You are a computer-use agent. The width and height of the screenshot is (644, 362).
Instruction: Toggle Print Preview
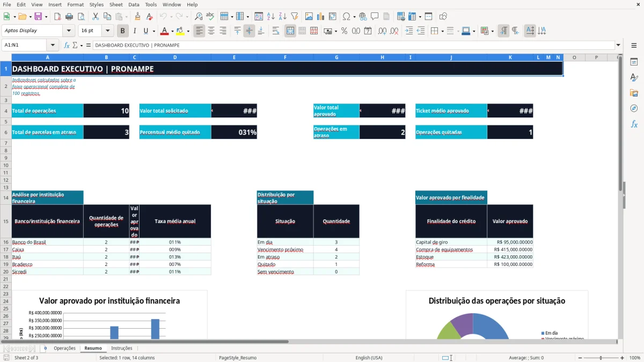(81, 17)
